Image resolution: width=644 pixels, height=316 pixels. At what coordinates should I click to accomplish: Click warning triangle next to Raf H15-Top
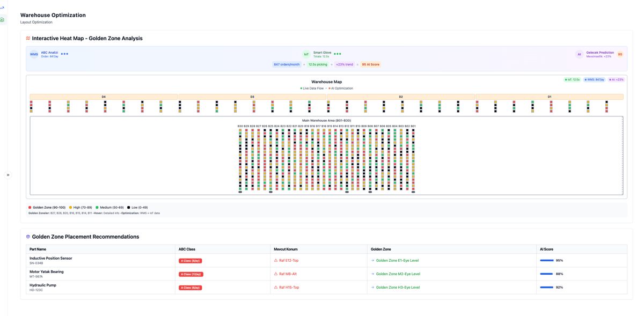[276, 287]
